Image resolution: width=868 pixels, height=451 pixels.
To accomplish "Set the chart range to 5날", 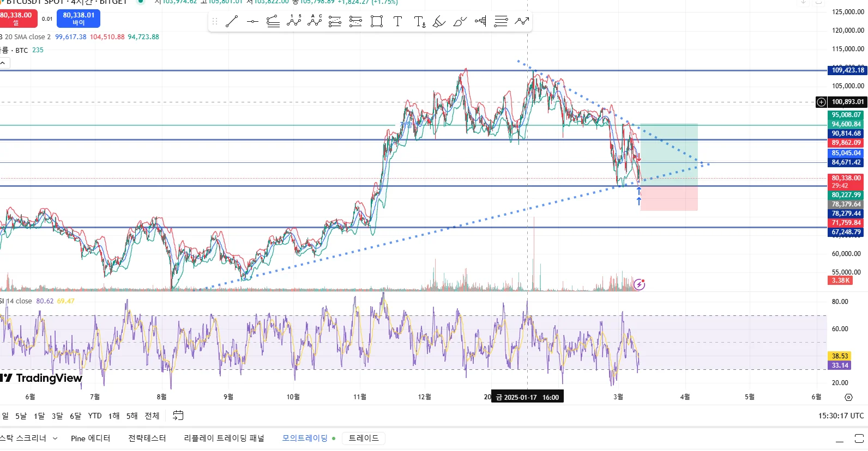I will [21, 416].
